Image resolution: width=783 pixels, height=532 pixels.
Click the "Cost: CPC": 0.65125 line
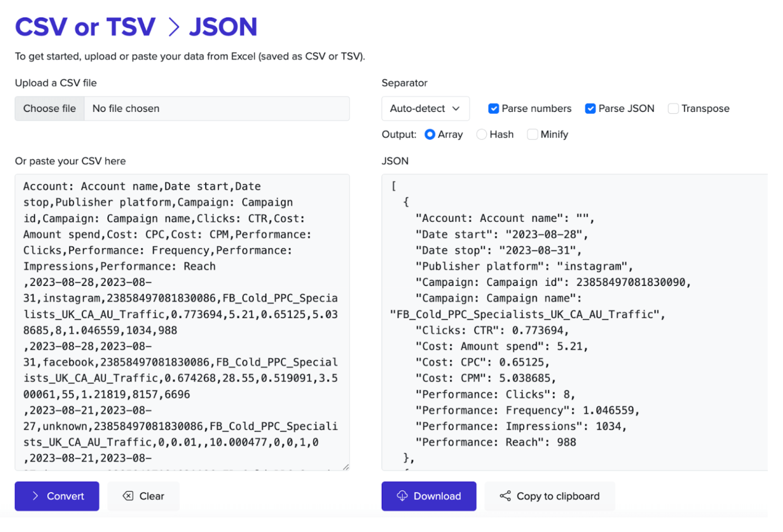(482, 362)
